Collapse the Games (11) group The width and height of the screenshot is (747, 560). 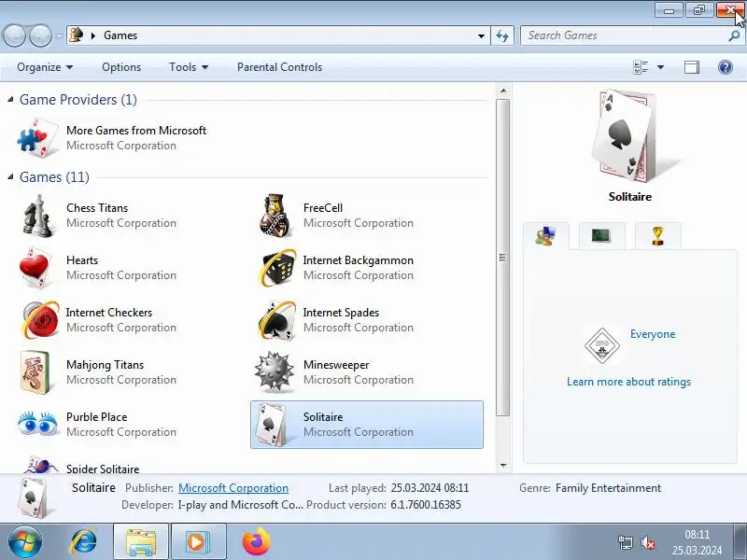[x=10, y=176]
